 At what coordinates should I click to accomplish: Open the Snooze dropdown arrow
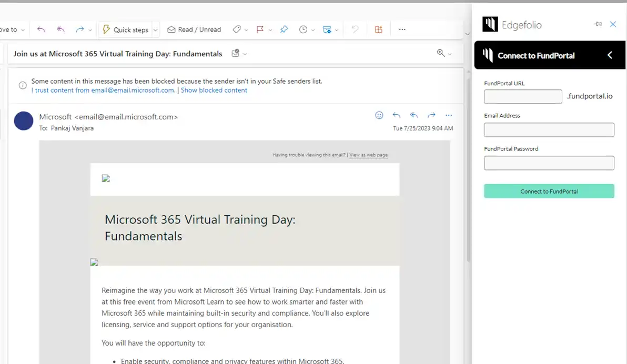pyautogui.click(x=312, y=30)
